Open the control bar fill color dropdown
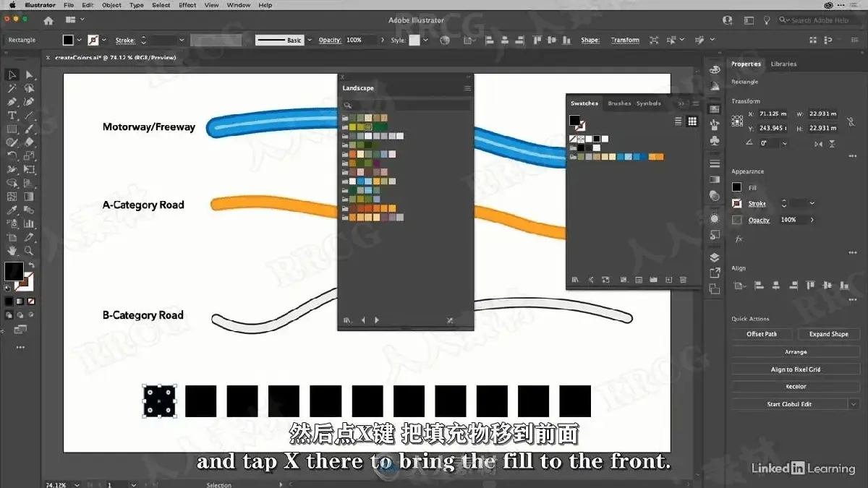Screen dimensions: 868x488 (x=80, y=40)
